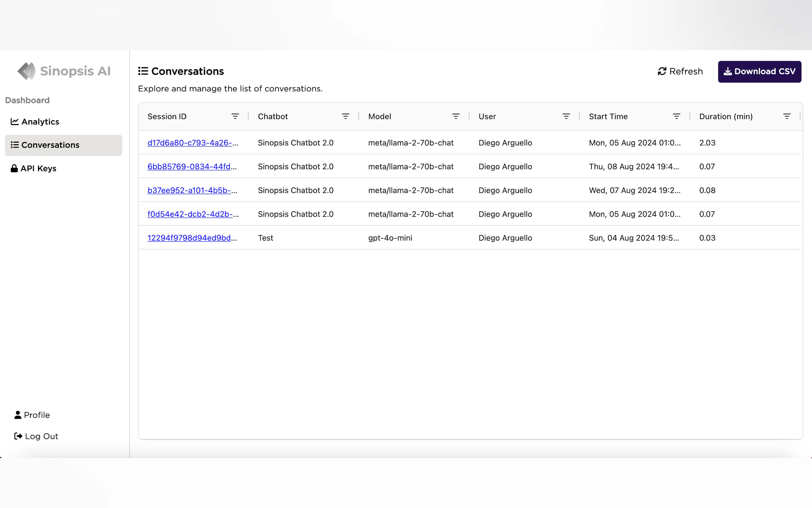Open the User column filter menu
This screenshot has height=508, width=812.
[x=566, y=116]
